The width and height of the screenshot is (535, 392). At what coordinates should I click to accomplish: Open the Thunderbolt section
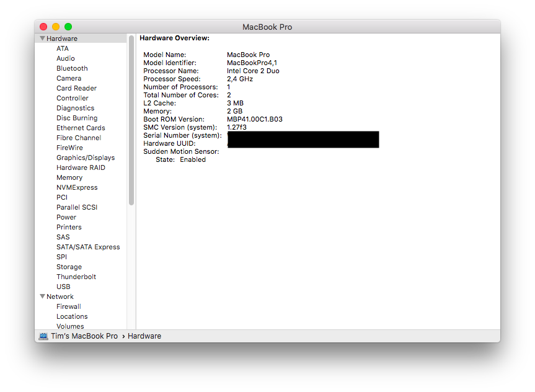pyautogui.click(x=76, y=277)
